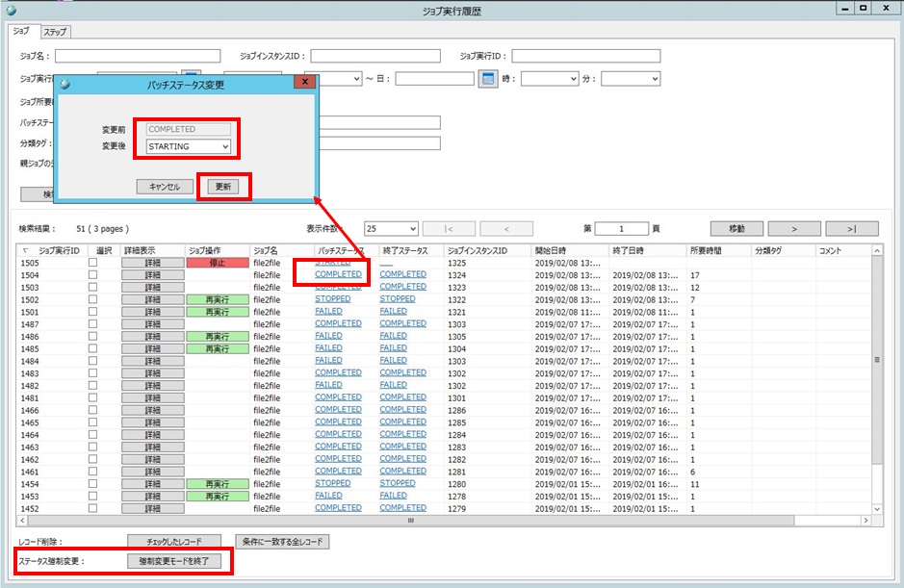Click green 再実行 button for job 1502
Screen dimensions: 904x588
(x=217, y=299)
